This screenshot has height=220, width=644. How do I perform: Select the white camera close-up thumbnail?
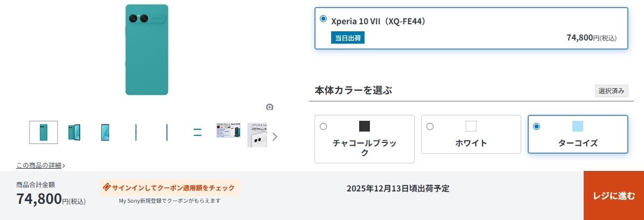(257, 134)
